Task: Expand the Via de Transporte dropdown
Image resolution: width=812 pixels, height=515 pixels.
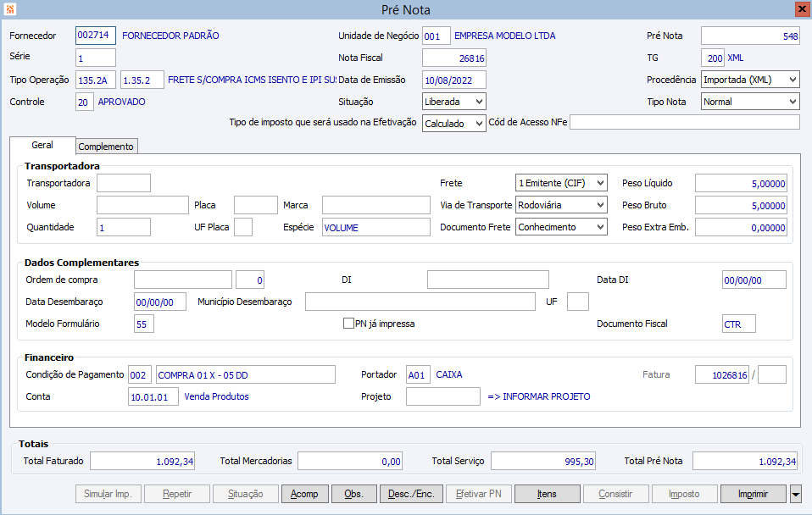Action: 600,205
